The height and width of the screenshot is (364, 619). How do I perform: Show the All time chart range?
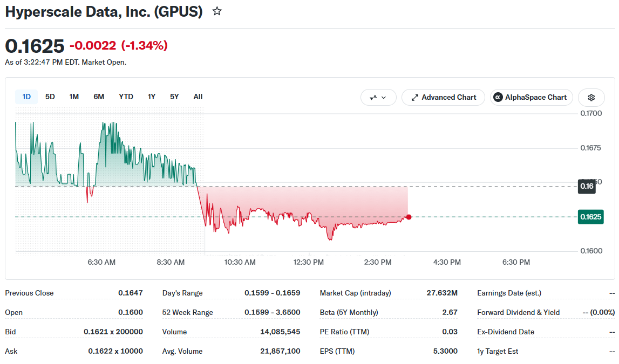tap(198, 97)
